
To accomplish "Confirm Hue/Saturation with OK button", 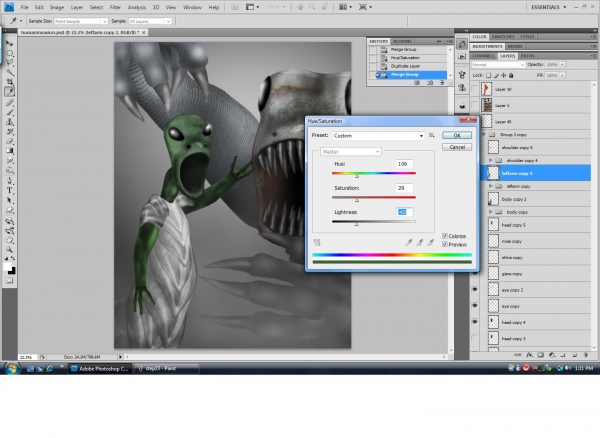I will pyautogui.click(x=457, y=135).
